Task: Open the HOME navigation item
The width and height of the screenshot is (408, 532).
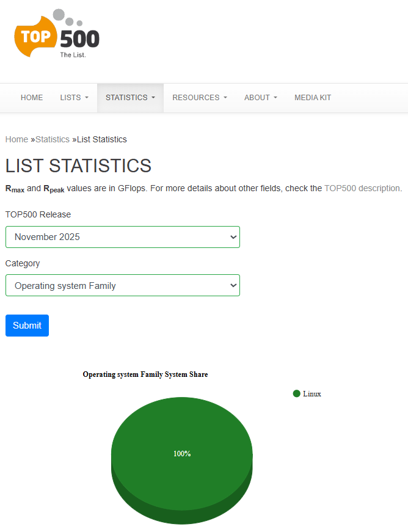Action: (32, 98)
